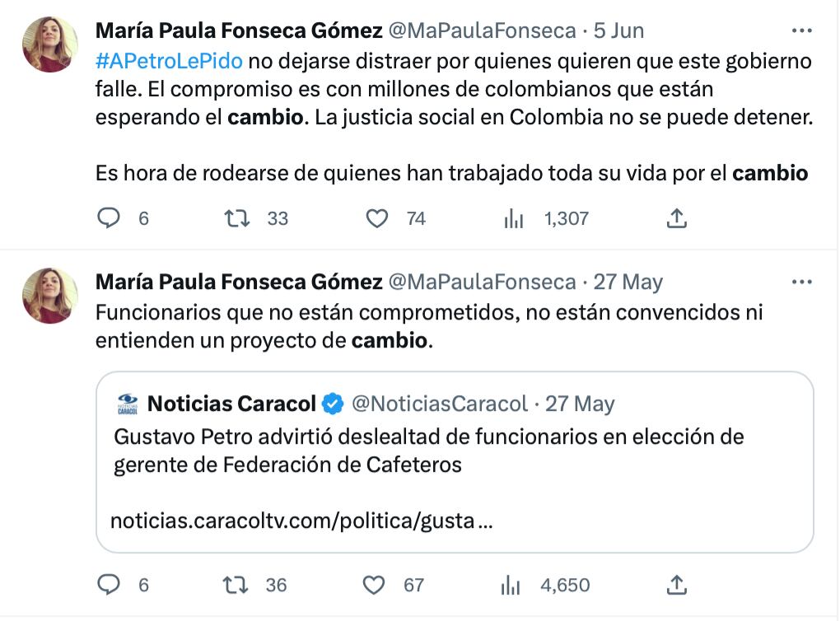Reply to the #APetroLePido tweet
This screenshot has height=621, width=840.
tap(110, 218)
